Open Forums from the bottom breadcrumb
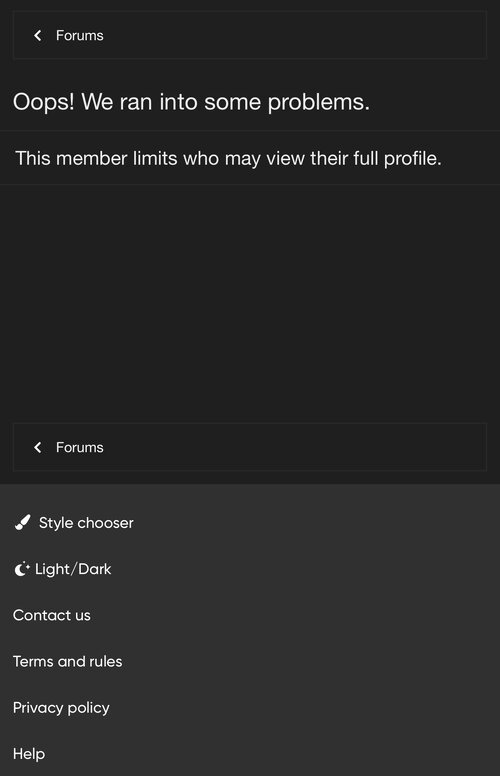Screen dimensions: 500x776 point(80,447)
